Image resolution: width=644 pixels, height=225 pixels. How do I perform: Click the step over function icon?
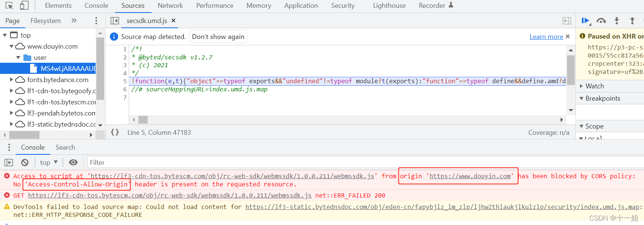coord(601,21)
